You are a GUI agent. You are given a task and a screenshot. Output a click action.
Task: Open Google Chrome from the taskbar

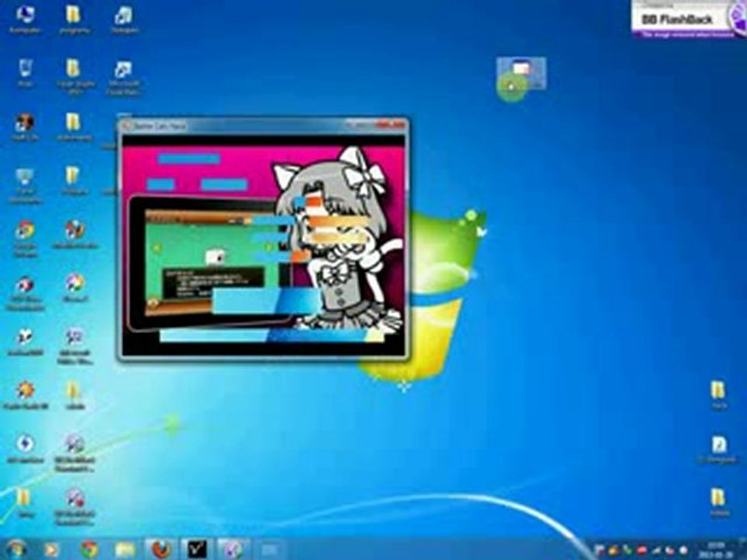coord(89,550)
